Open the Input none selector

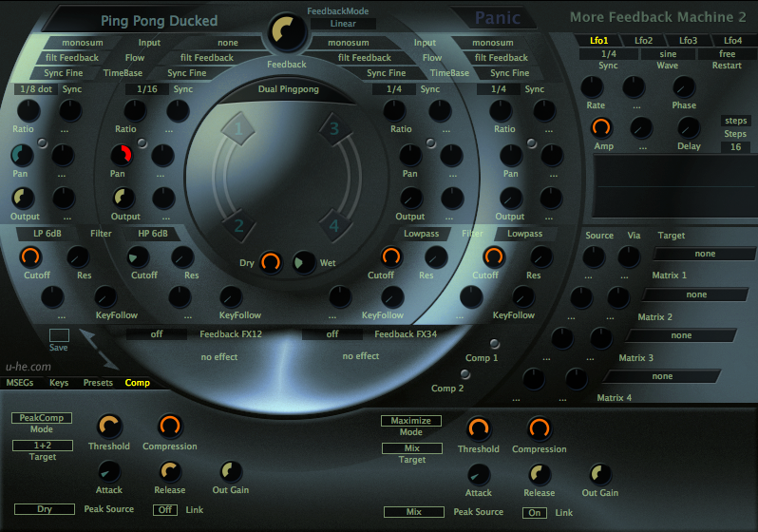tap(228, 43)
